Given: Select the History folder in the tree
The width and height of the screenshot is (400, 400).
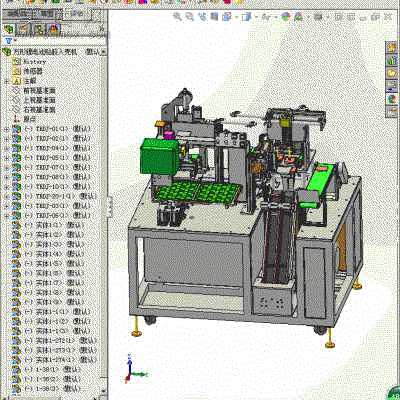Looking at the screenshot, I should [29, 62].
